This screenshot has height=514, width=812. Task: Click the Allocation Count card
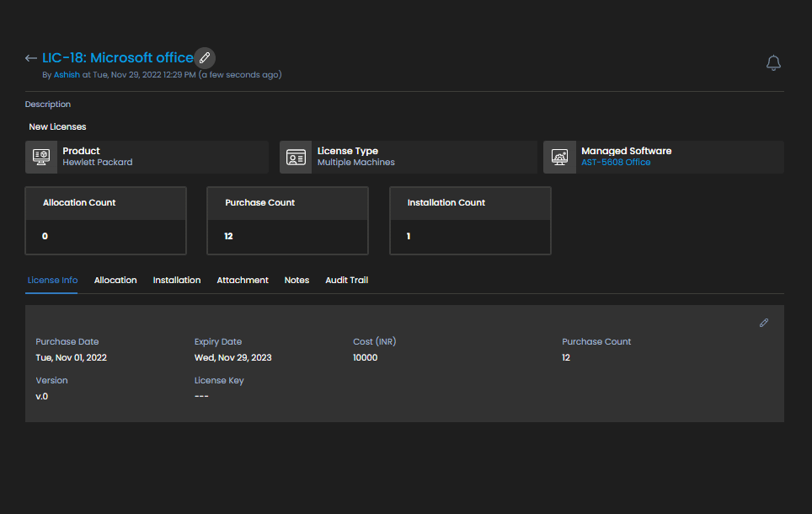tap(105, 221)
